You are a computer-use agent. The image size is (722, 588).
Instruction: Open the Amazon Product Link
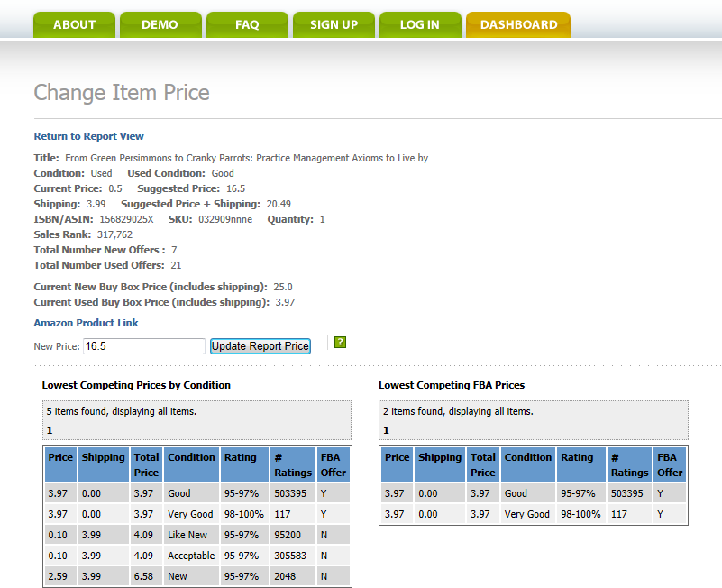(86, 323)
